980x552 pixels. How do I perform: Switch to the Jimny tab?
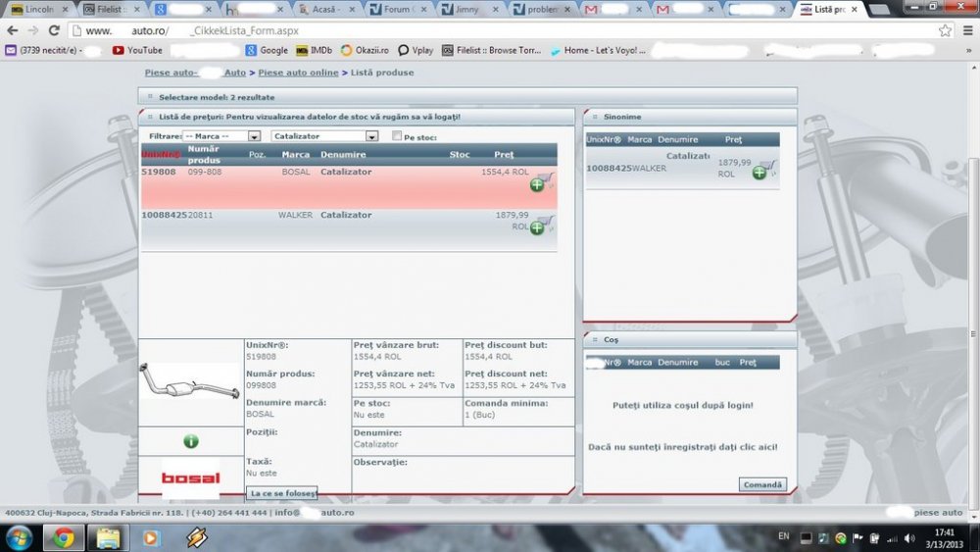coord(468,10)
